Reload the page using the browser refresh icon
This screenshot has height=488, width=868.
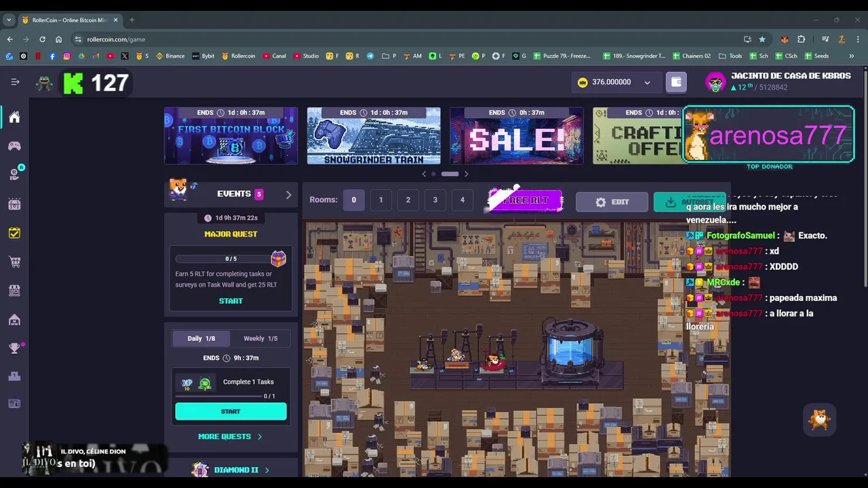(42, 39)
